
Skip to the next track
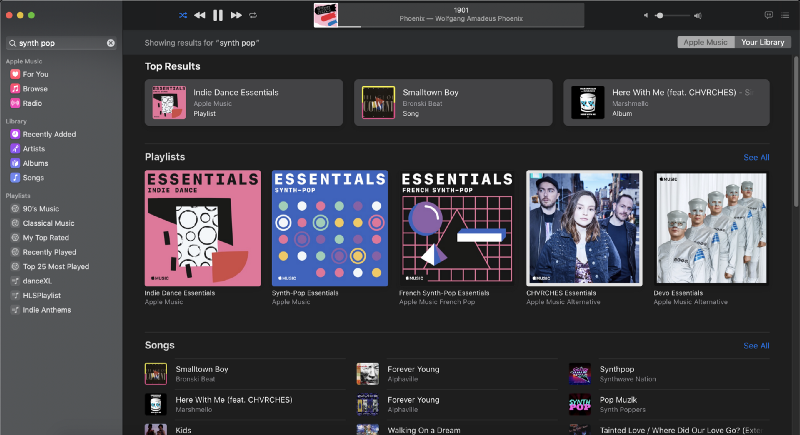coord(236,16)
